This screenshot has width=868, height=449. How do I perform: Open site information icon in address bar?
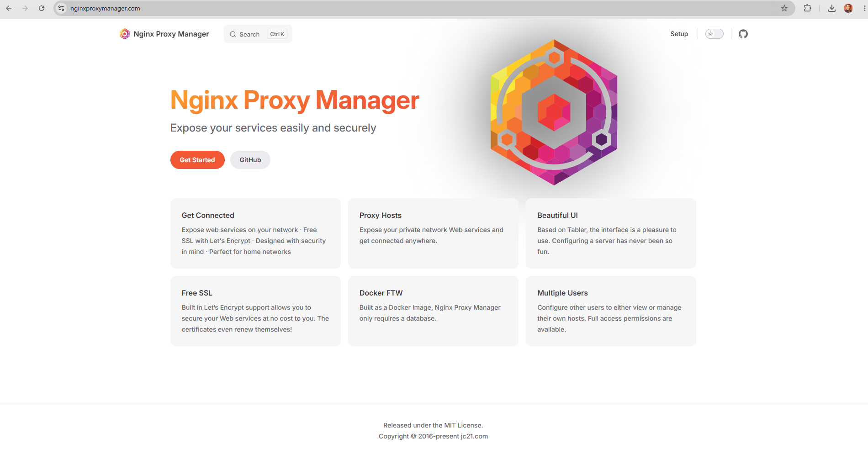[x=61, y=8]
